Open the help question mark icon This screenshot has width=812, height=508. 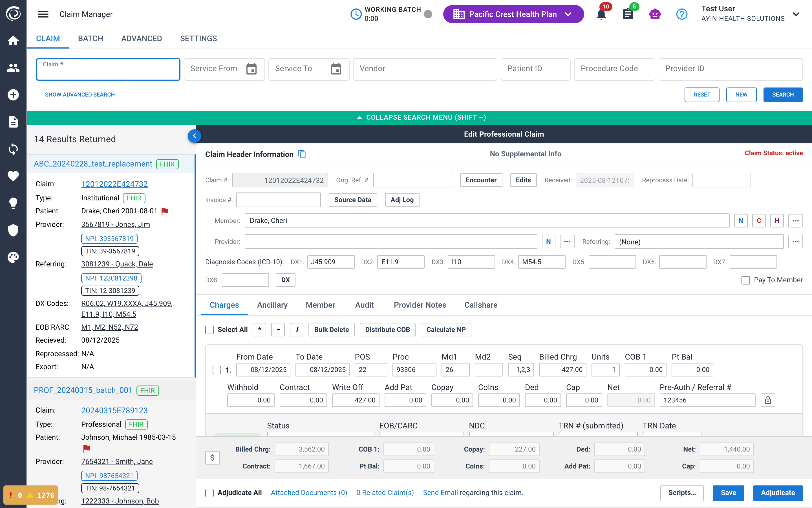(682, 14)
